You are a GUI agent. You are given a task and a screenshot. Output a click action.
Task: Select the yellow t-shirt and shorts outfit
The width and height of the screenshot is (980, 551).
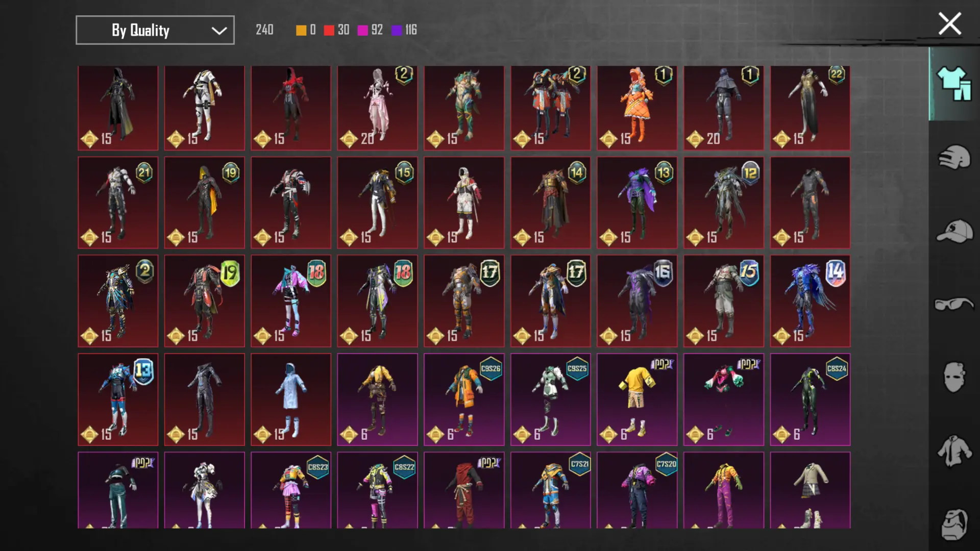[x=637, y=399]
